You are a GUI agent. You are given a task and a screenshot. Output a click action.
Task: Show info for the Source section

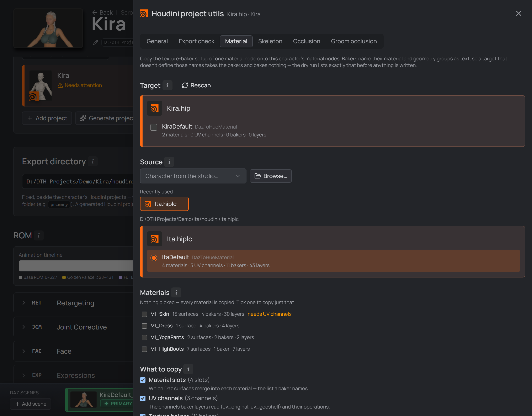click(x=169, y=162)
